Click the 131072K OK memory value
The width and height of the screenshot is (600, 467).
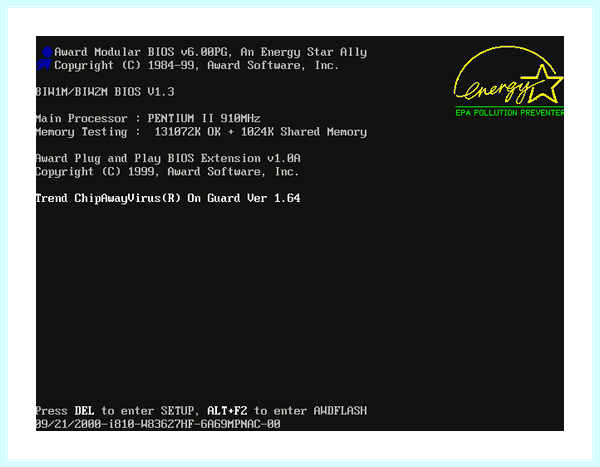tap(188, 132)
